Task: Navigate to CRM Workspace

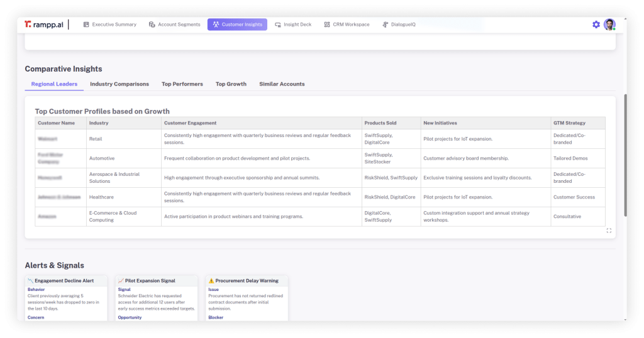Action: [x=347, y=25]
